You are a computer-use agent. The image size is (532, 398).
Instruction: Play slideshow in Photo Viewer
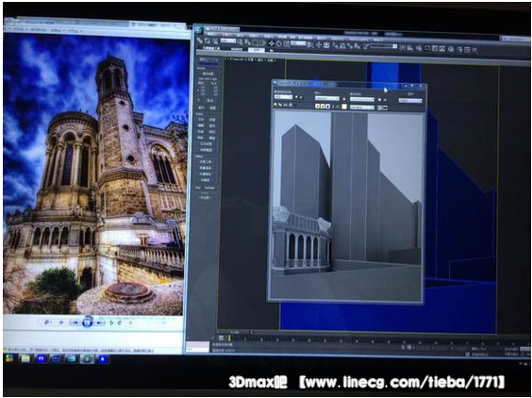(87, 323)
